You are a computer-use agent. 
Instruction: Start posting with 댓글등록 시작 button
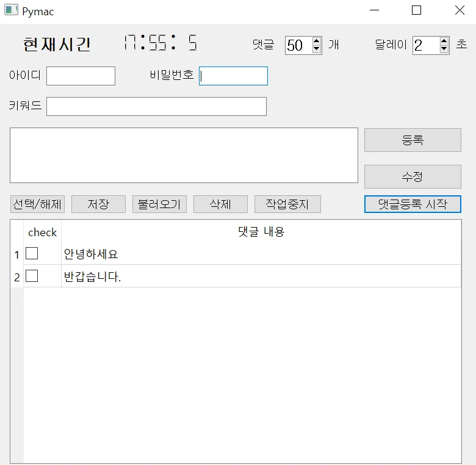(413, 204)
